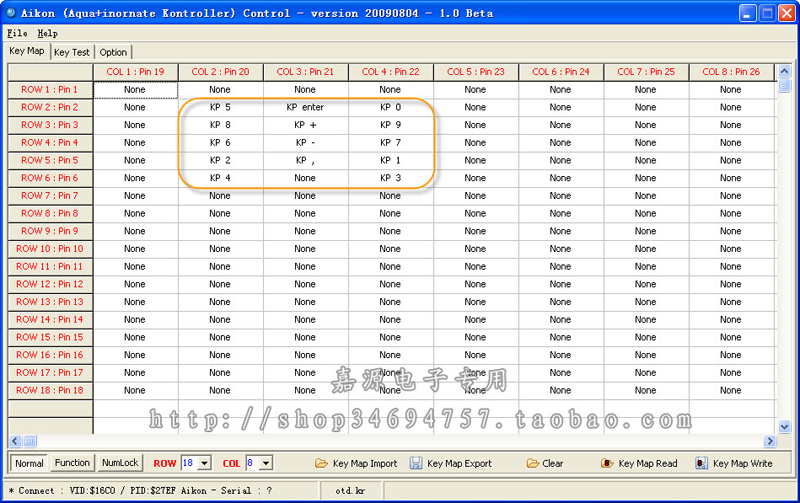The width and height of the screenshot is (800, 503).
Task: Click the COL value field showing 8
Action: 252,463
